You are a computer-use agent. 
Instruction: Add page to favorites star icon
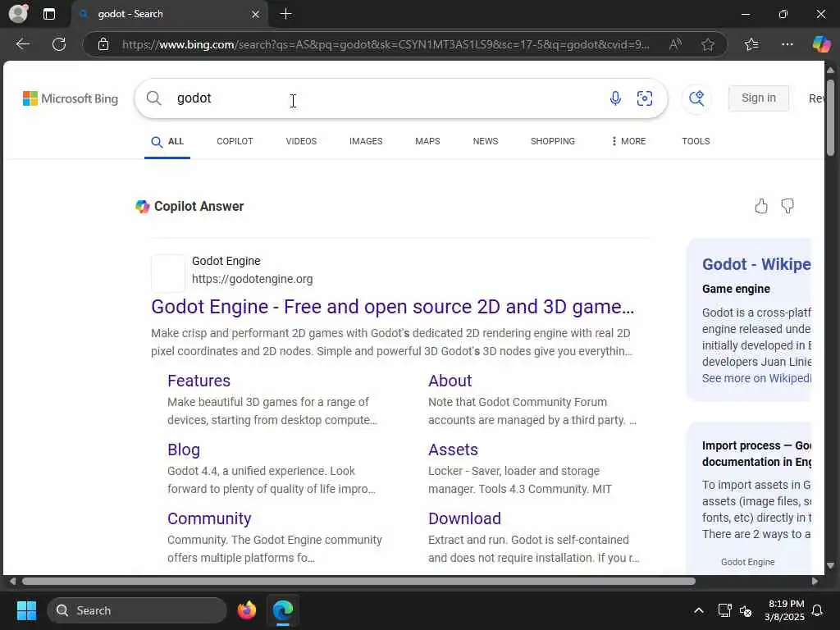708,44
